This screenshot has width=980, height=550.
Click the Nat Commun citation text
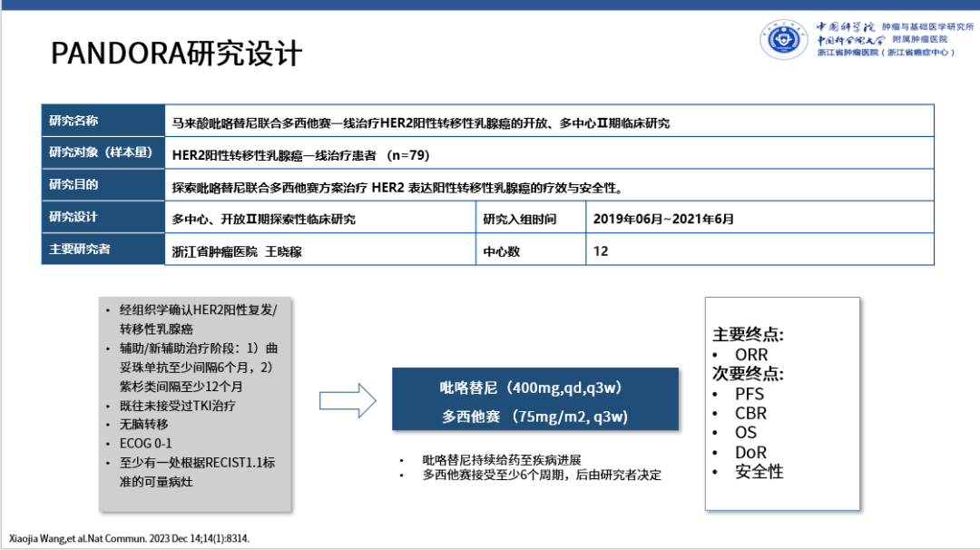pos(127,537)
